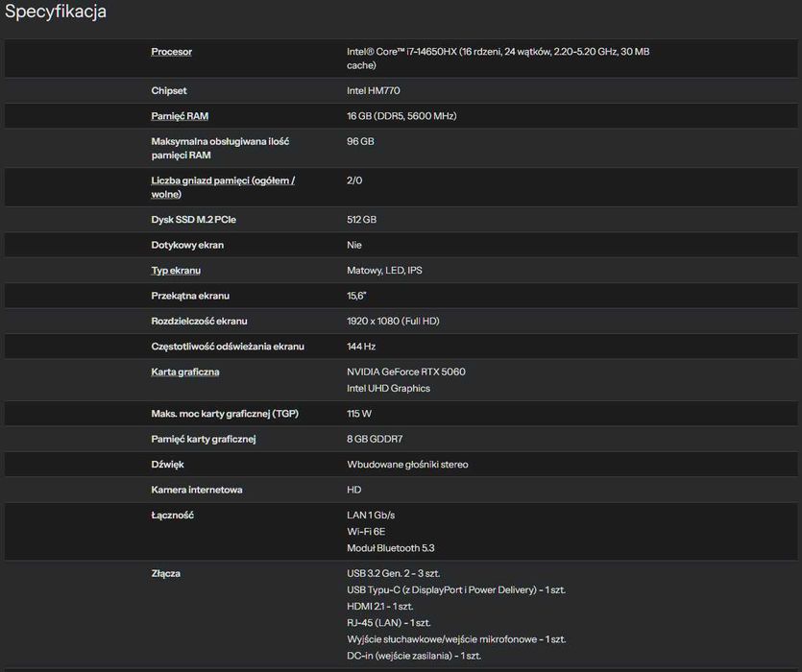This screenshot has width=802, height=672.
Task: Select the Nie touchscreen value
Action: pyautogui.click(x=354, y=245)
